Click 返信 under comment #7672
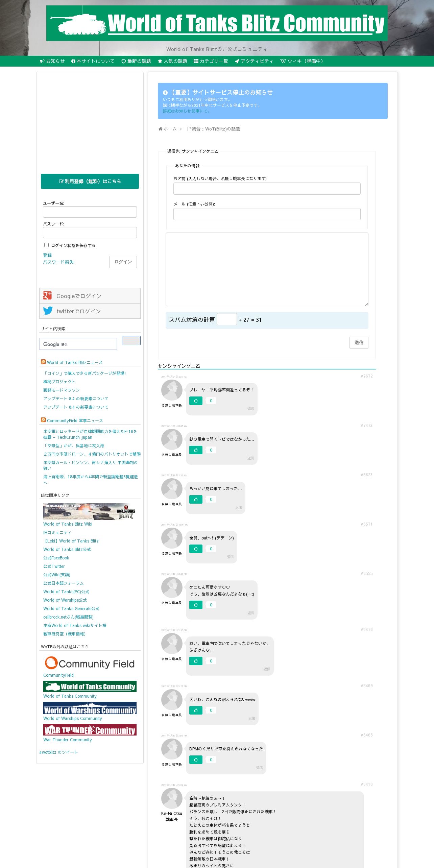The width and height of the screenshot is (434, 868). coord(250,409)
